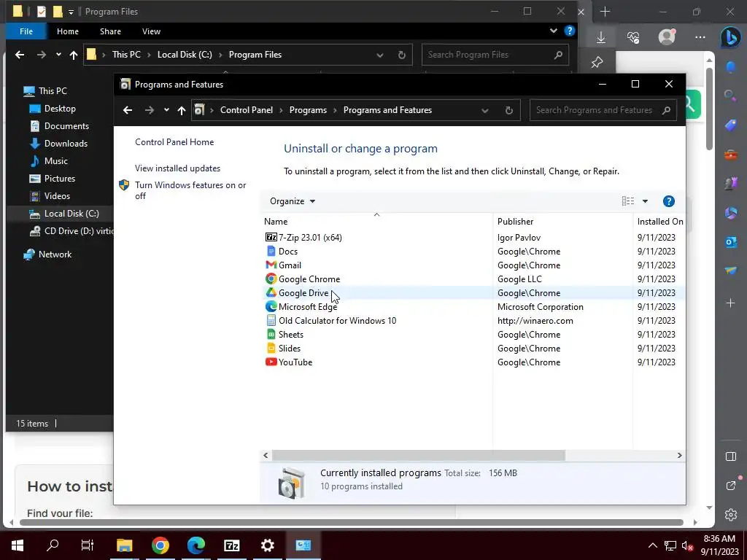Screen dimensions: 747x560
Task: Open Home tab in Explorer ribbon
Action: pyautogui.click(x=68, y=31)
